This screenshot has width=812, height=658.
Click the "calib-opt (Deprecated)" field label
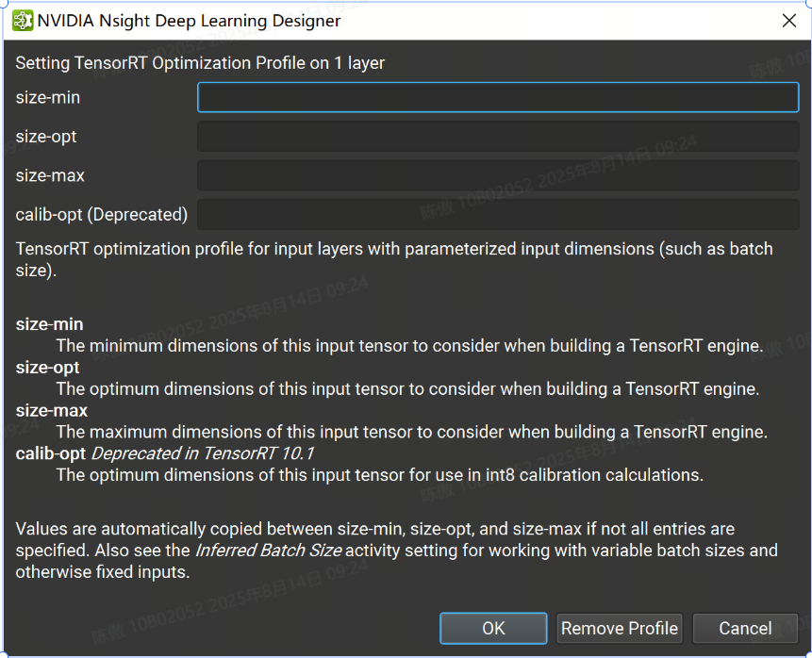coord(102,214)
